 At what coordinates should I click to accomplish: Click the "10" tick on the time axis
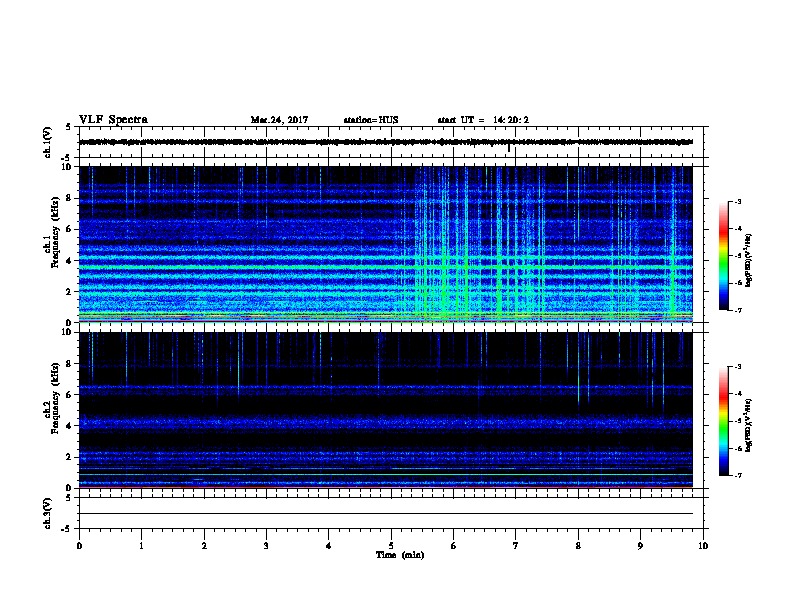click(703, 546)
